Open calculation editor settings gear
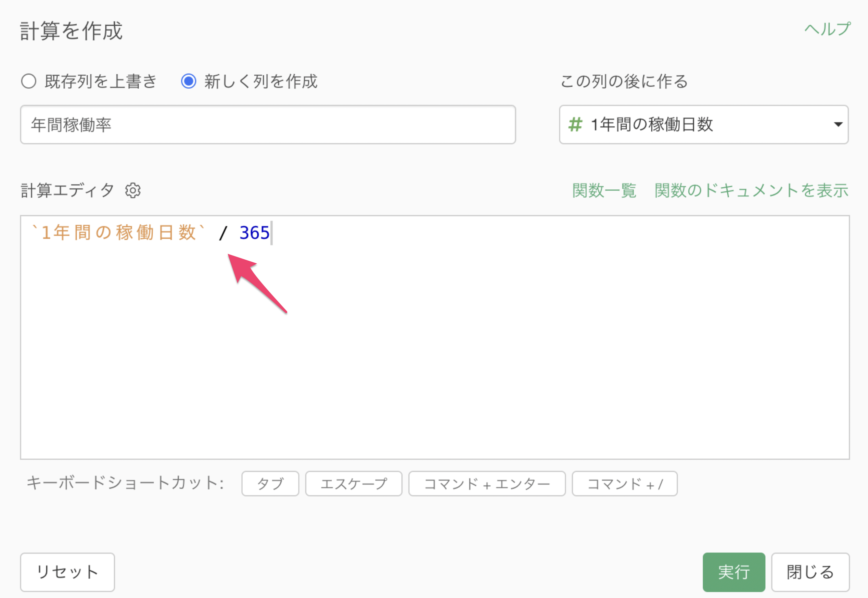 (x=133, y=190)
